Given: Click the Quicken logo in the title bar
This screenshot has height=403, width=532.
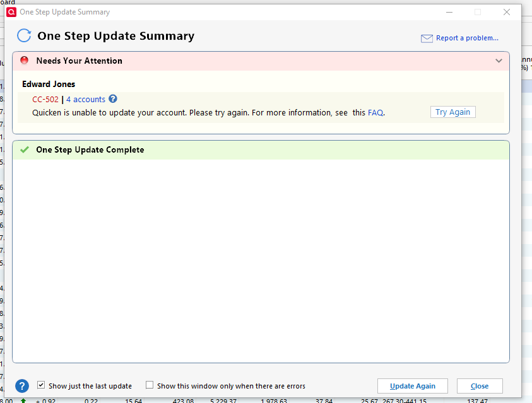Looking at the screenshot, I should [x=11, y=12].
